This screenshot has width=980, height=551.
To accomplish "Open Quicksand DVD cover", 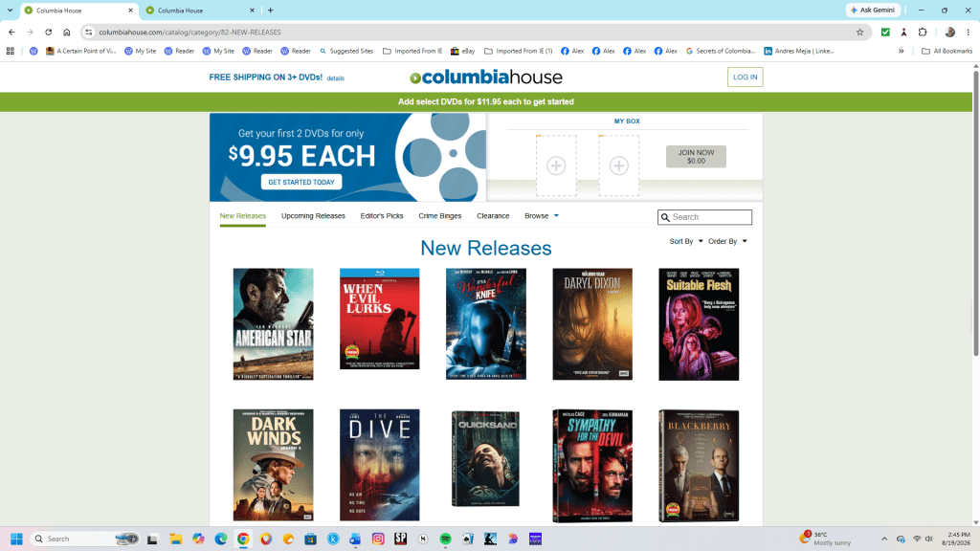I will [485, 458].
